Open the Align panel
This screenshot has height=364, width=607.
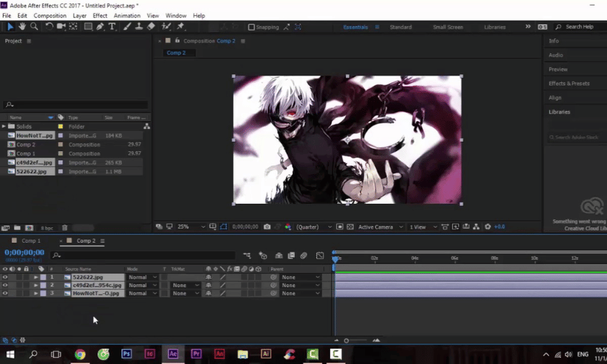[x=555, y=98]
